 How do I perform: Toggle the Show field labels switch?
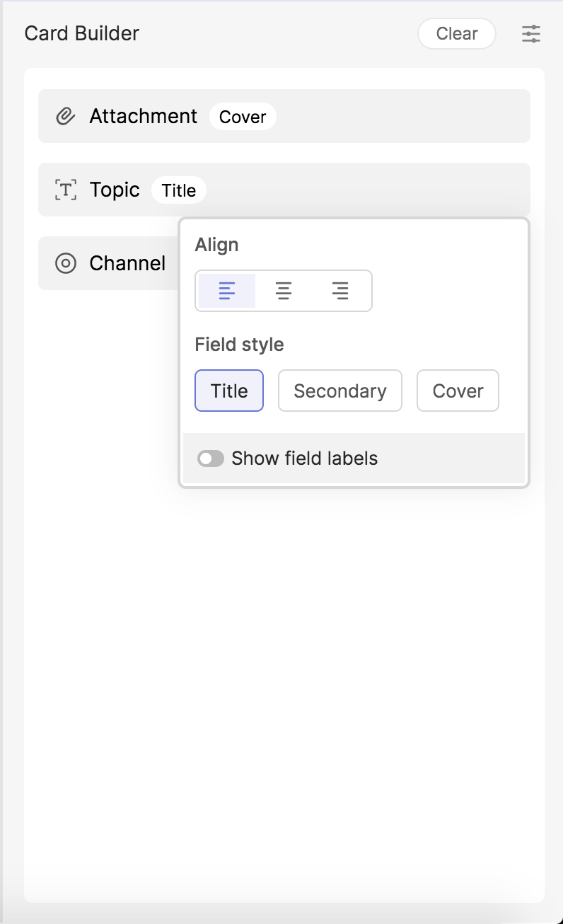[211, 458]
